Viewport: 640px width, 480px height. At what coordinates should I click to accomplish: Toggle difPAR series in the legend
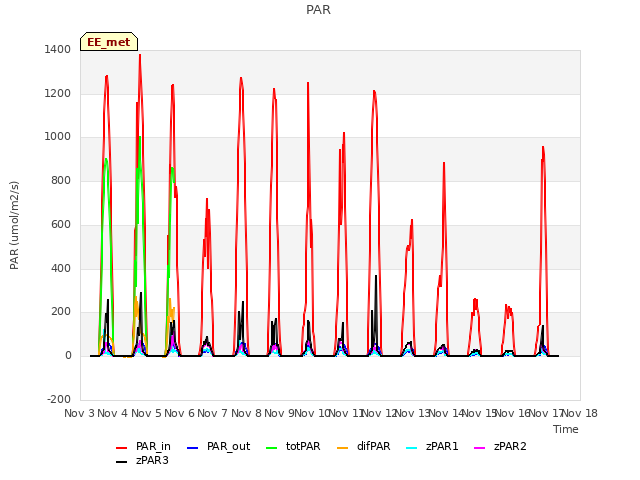[364, 447]
